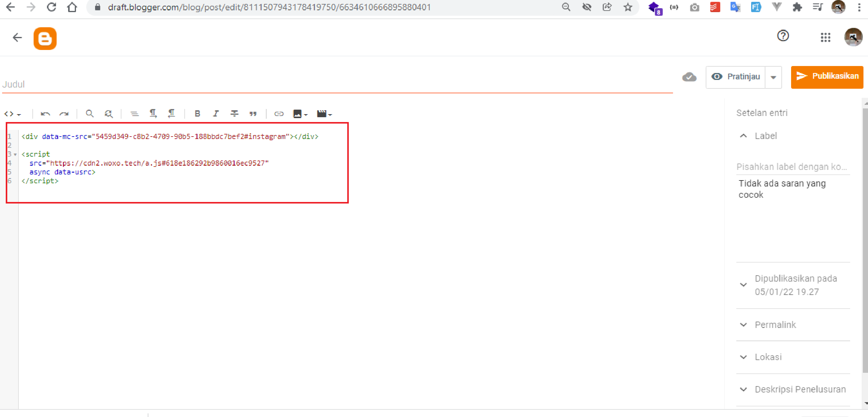Open the Google account avatar in Blogger
This screenshot has height=417, width=868.
(x=853, y=37)
